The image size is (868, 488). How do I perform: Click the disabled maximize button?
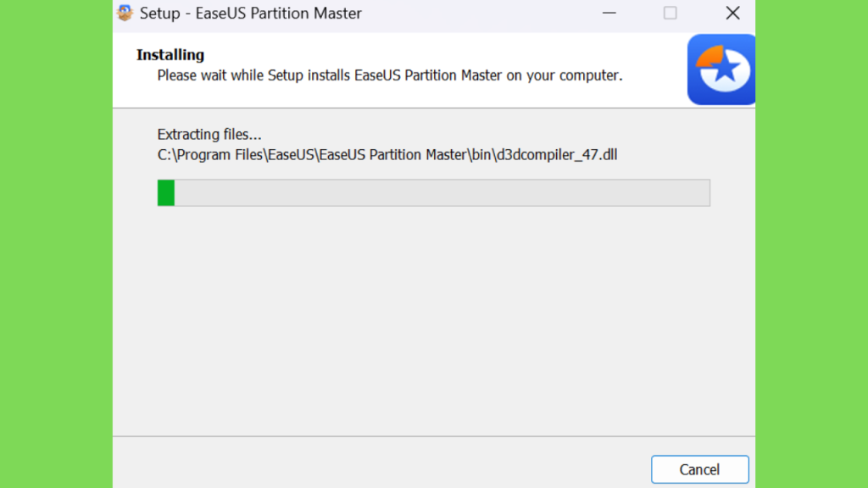tap(670, 13)
